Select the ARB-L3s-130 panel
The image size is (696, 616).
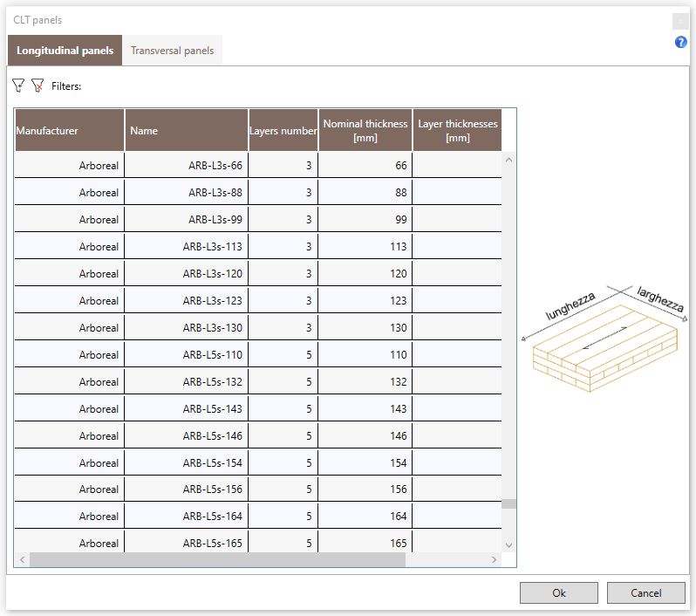point(213,328)
